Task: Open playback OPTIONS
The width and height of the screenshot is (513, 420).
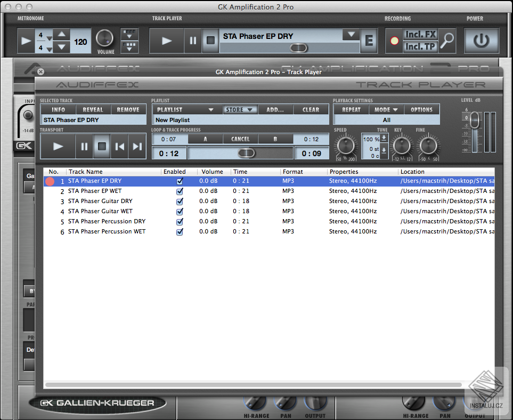Action: tap(422, 110)
